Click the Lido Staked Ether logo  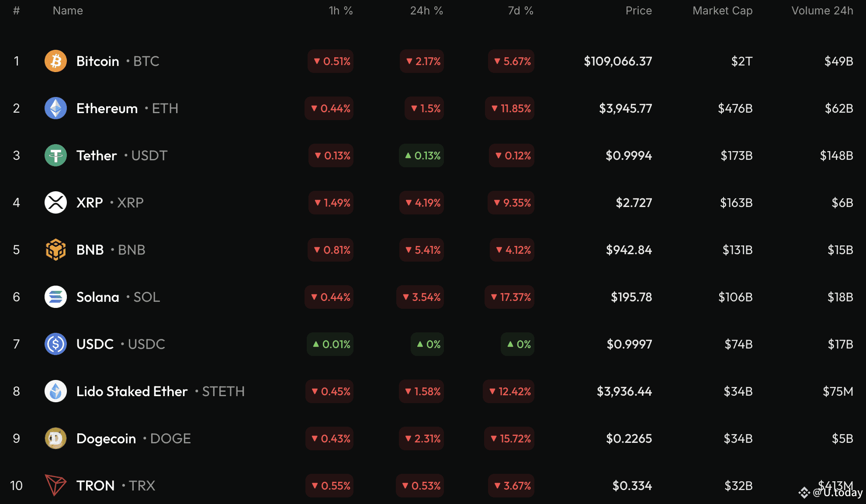55,391
